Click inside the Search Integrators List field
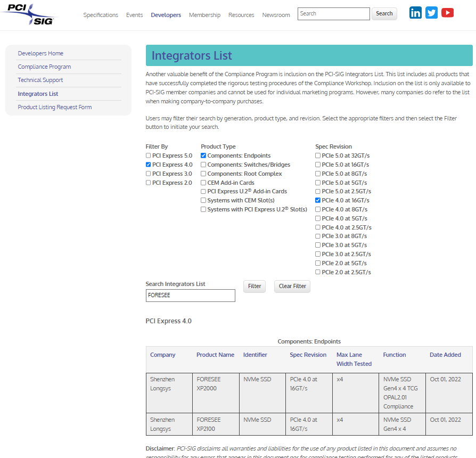476x458 pixels. pos(190,295)
